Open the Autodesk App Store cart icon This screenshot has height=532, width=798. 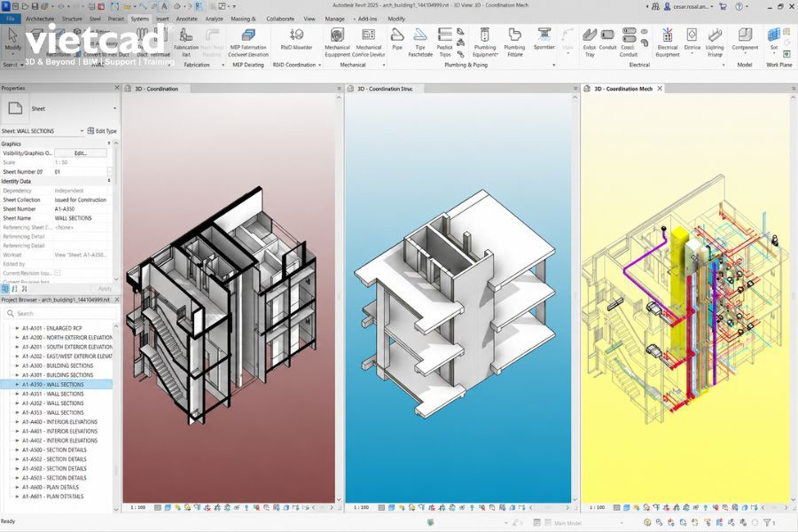point(723,6)
